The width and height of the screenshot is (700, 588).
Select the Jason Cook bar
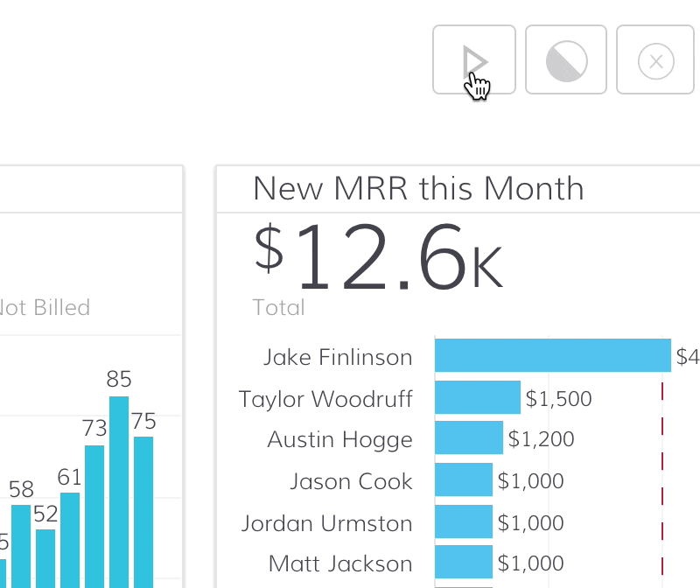pyautogui.click(x=463, y=480)
